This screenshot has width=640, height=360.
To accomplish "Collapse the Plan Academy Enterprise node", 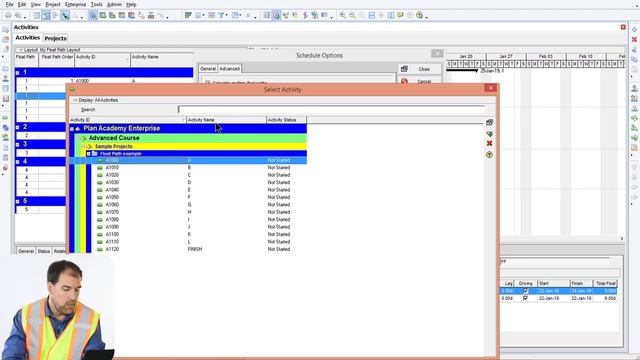I will 72,129.
